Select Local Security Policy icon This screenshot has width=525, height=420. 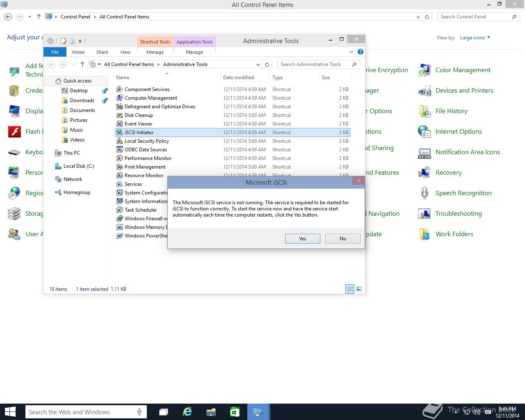click(x=119, y=141)
